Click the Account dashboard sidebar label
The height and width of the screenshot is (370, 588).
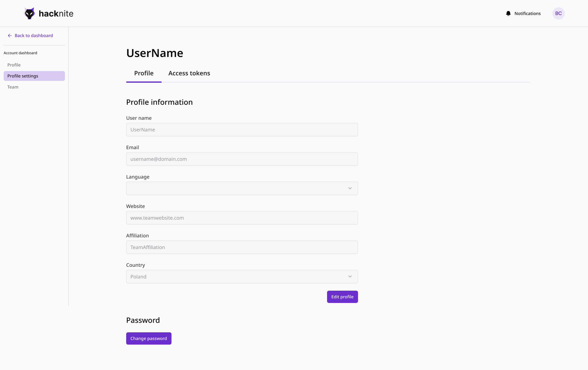coord(20,53)
